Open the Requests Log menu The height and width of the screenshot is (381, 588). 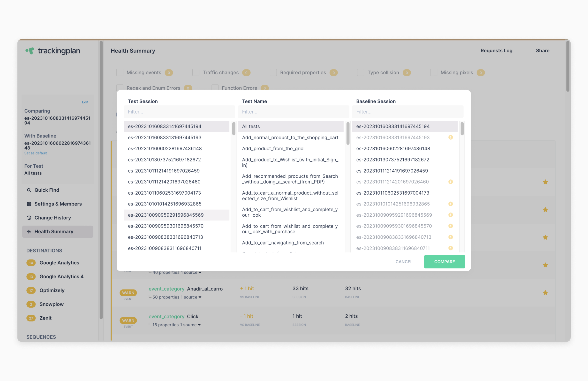(x=496, y=51)
